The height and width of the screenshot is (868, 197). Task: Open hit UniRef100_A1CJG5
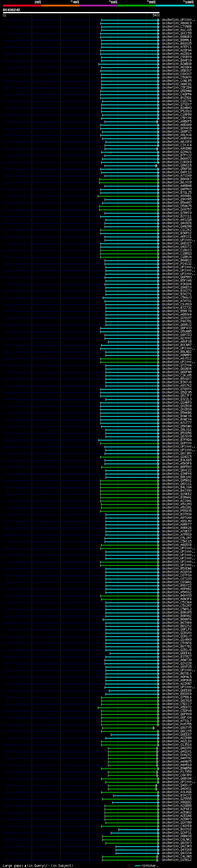(177, 30)
